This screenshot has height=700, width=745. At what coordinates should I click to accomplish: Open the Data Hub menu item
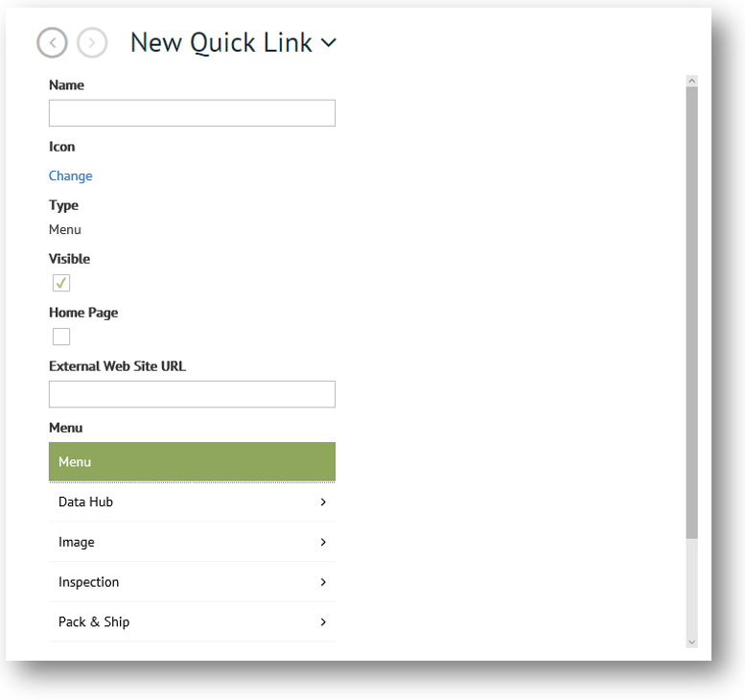coord(86,502)
